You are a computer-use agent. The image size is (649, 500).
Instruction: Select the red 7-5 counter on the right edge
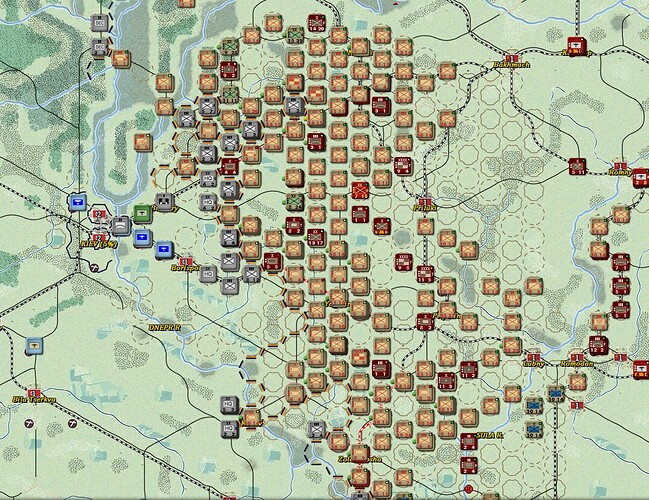pos(620,262)
